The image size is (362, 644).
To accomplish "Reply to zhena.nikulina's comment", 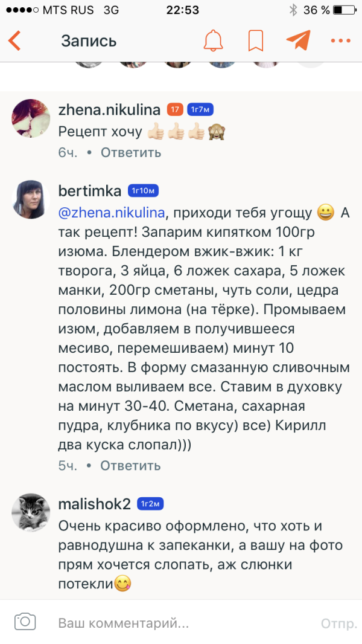I will [131, 152].
